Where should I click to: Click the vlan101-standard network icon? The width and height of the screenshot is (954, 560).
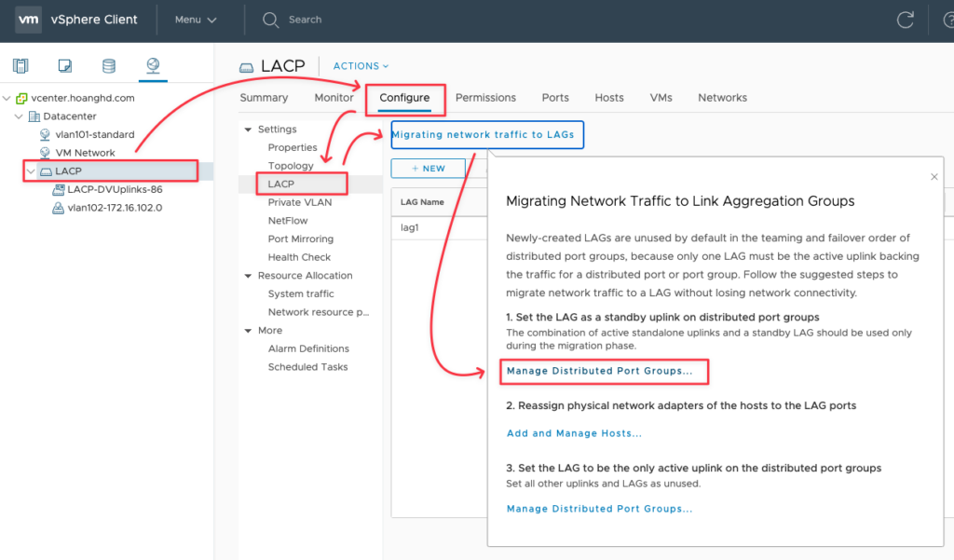tap(45, 134)
